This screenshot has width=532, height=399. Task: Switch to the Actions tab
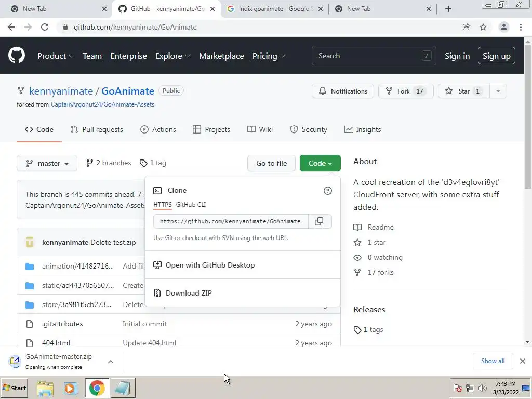[158, 129]
